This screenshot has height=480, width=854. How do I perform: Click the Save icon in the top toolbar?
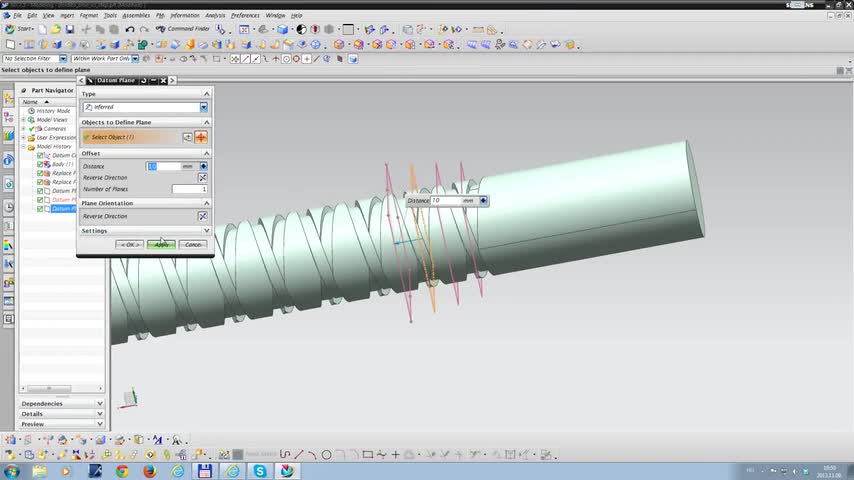click(x=70, y=29)
